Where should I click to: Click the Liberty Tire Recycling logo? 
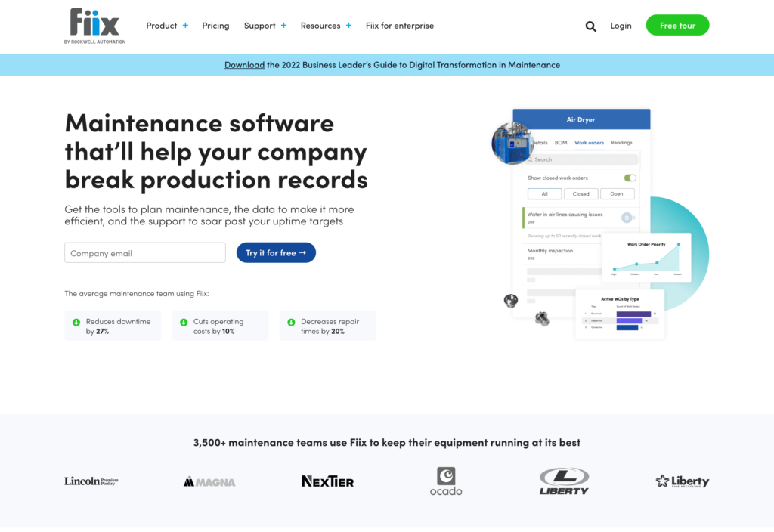[682, 481]
